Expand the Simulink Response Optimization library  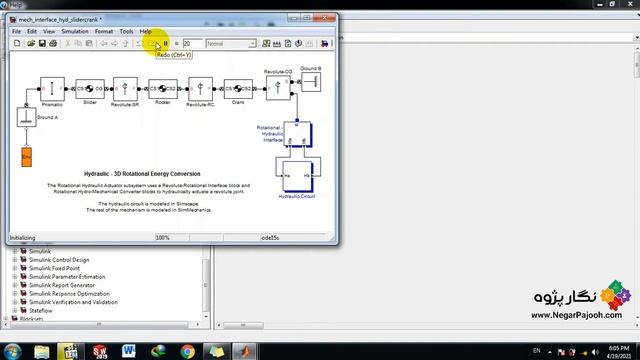point(15,294)
